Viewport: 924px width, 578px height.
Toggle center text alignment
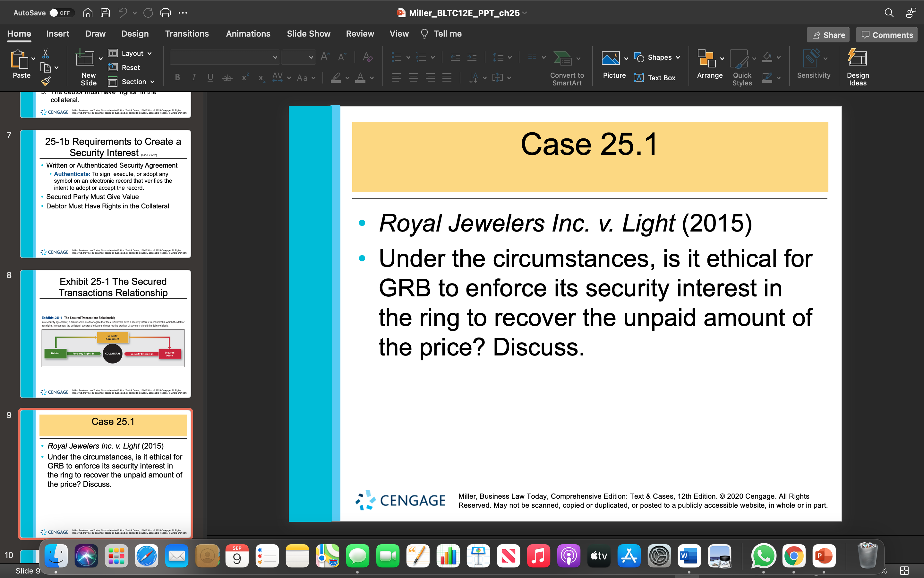point(414,78)
